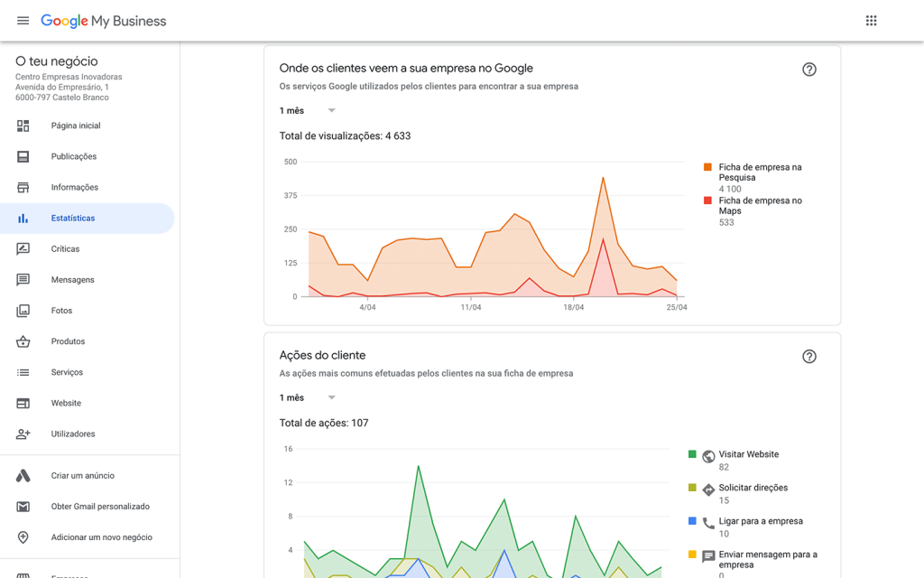Click Adicionar um novo negócio
Image resolution: width=924 pixels, height=578 pixels.
point(101,537)
